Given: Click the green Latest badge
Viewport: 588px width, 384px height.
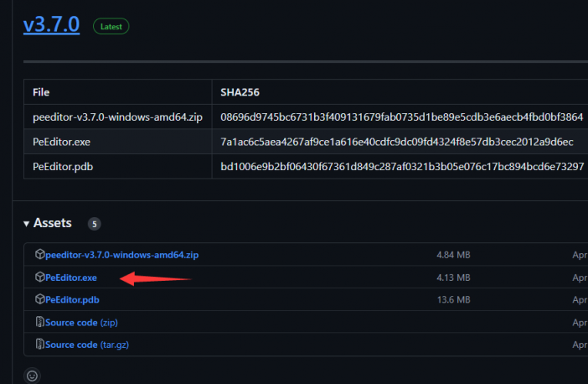Looking at the screenshot, I should pos(111,26).
